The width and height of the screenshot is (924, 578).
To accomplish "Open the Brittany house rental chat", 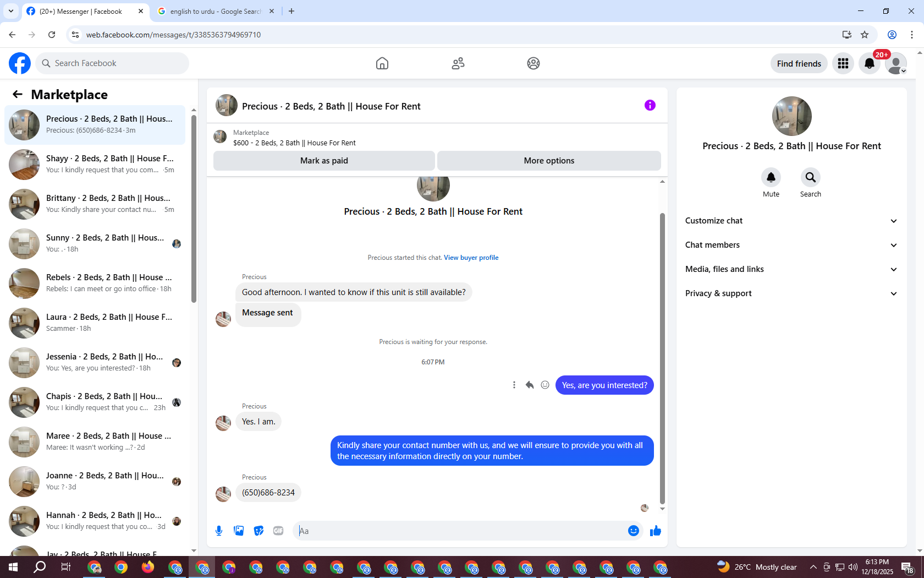I will coord(95,204).
